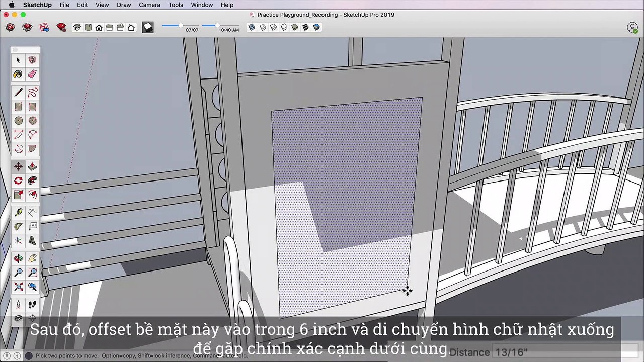The width and height of the screenshot is (644, 362).
Task: Select the Line pencil tool
Action: point(19,93)
